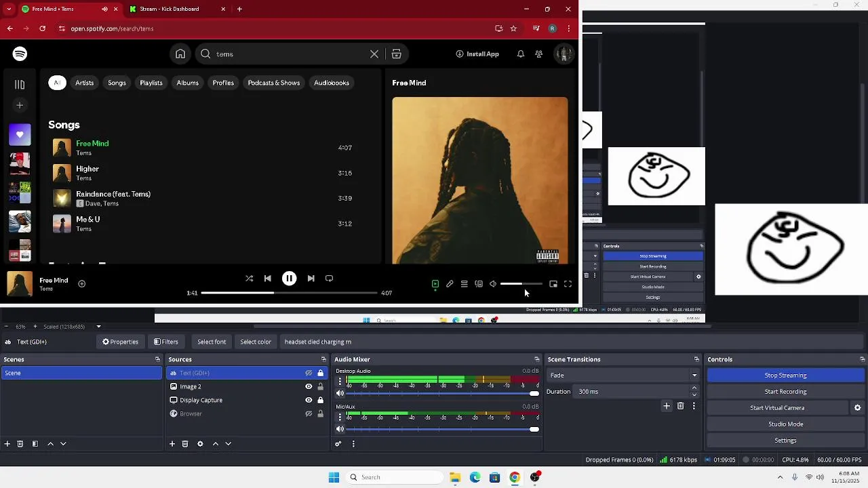Open Your Library in Spotify sidebar
Image resolution: width=868 pixels, height=488 pixels.
[x=20, y=85]
